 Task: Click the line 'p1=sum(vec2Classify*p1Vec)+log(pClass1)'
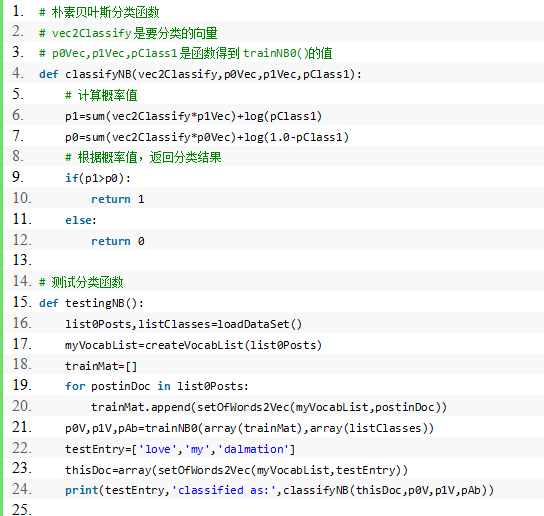(x=194, y=116)
